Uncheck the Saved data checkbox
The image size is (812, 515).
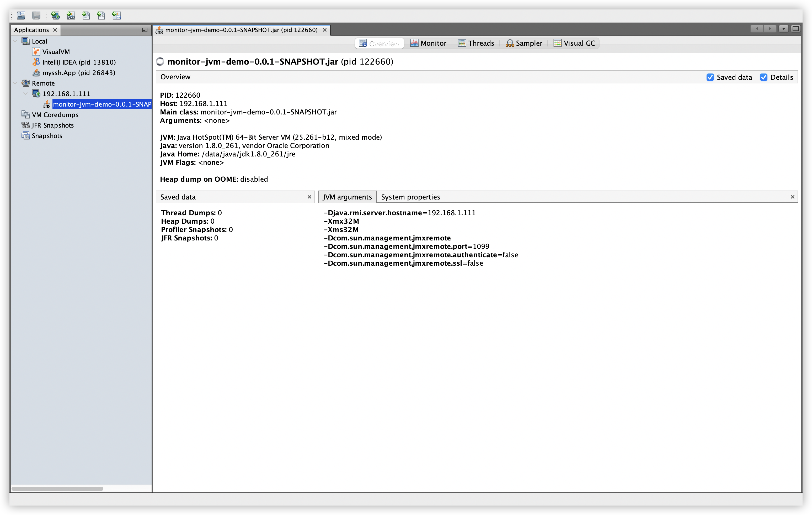click(x=710, y=77)
